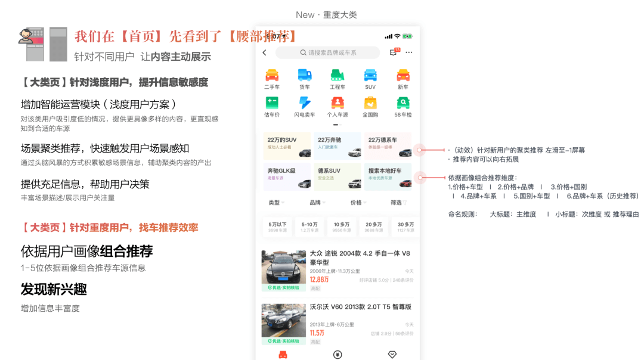644x360 pixels.
Task: Open the 全国购 shopping bag icon
Action: pos(370,103)
